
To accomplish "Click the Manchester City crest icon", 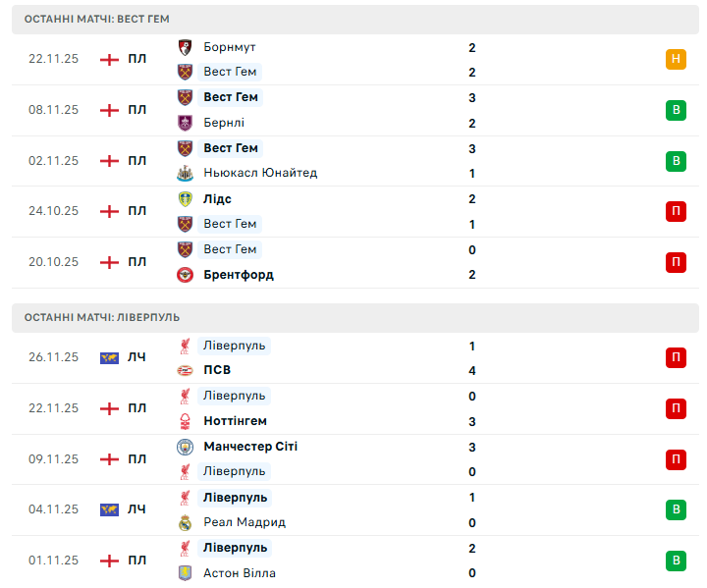I will tap(185, 447).
